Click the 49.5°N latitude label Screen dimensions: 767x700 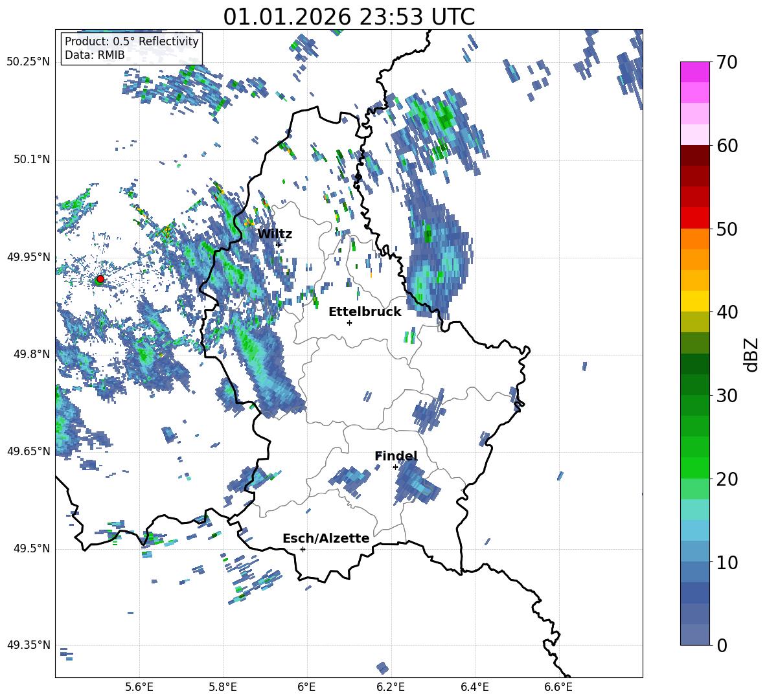click(x=31, y=548)
